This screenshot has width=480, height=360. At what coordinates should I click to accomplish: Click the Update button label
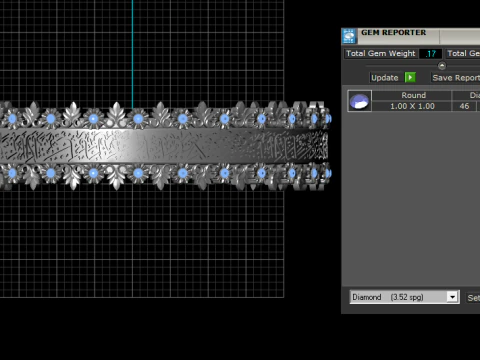pos(385,78)
